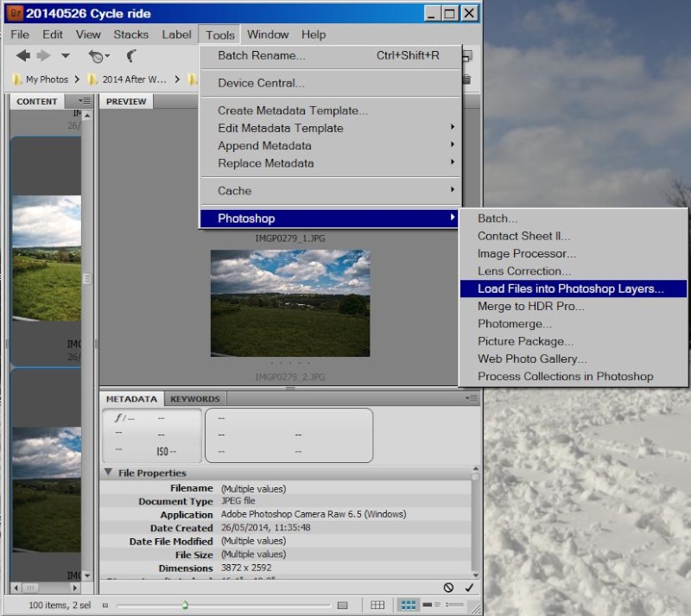691x616 pixels.
Task: Choose Lens Correction...
Action: [x=573, y=271]
